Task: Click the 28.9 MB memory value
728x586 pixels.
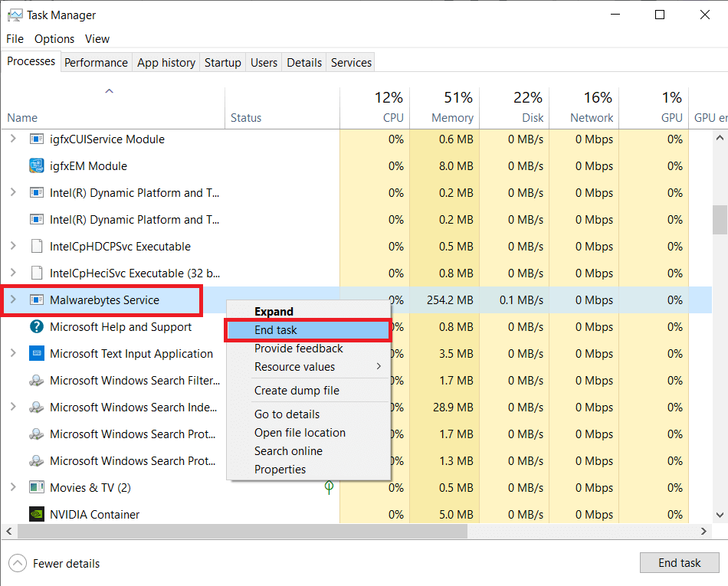Action: (x=453, y=408)
